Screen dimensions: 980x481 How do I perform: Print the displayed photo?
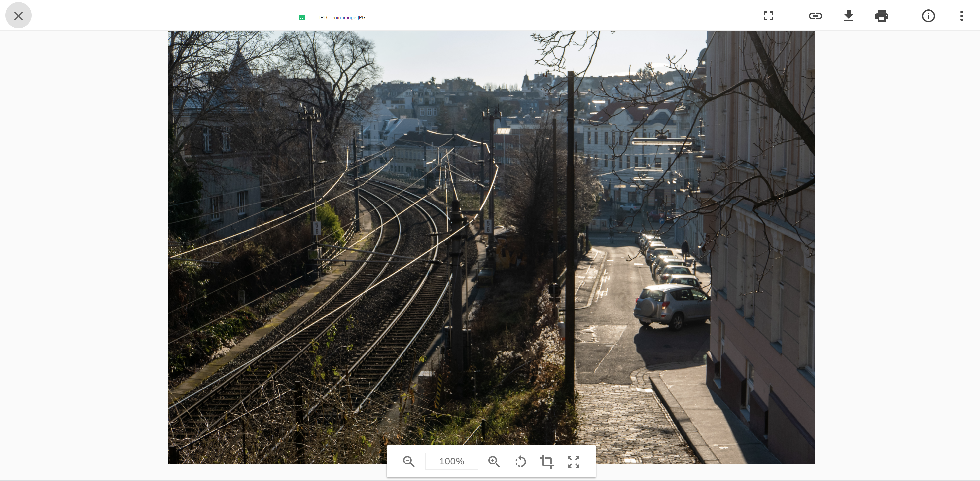point(882,16)
